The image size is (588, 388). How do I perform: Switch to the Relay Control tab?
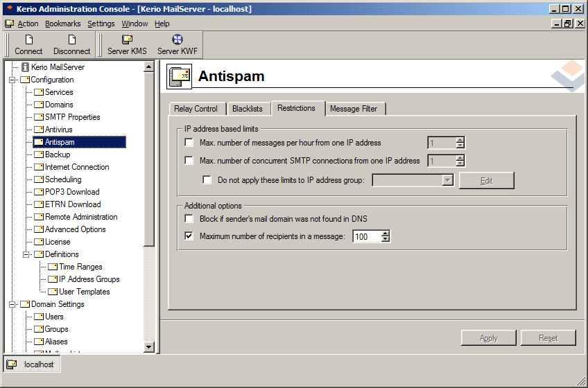(196, 109)
